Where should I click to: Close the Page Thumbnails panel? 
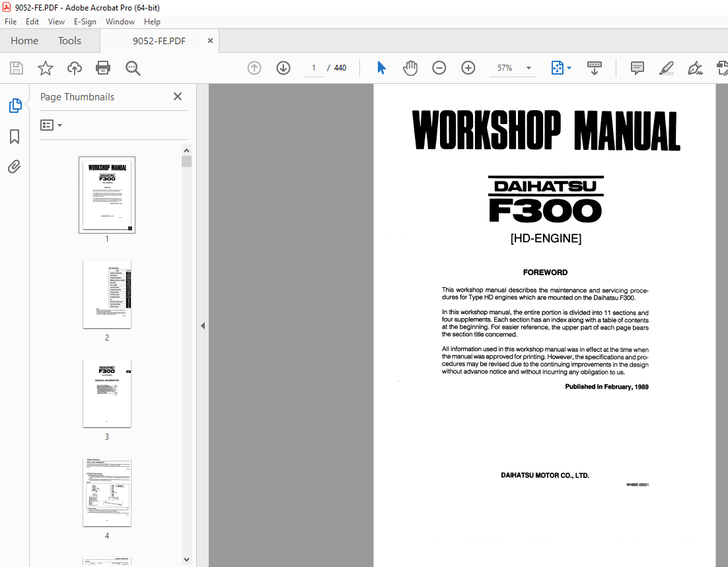(x=177, y=96)
